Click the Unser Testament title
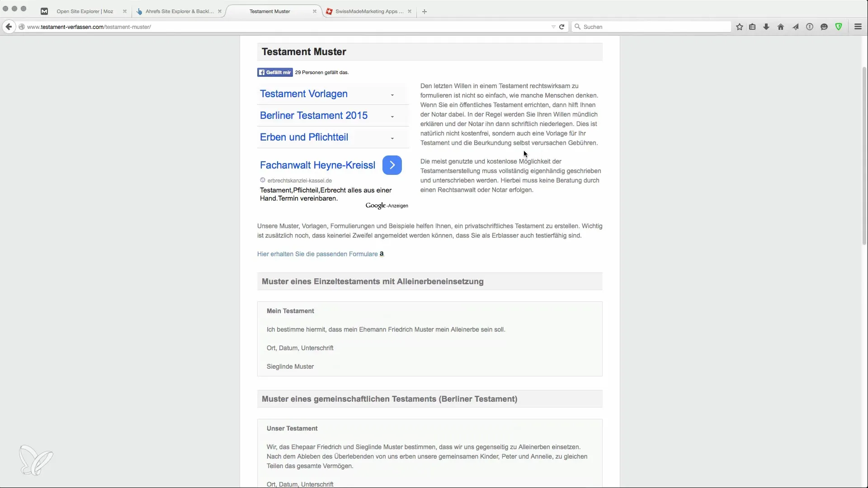The image size is (868, 488). tap(292, 428)
